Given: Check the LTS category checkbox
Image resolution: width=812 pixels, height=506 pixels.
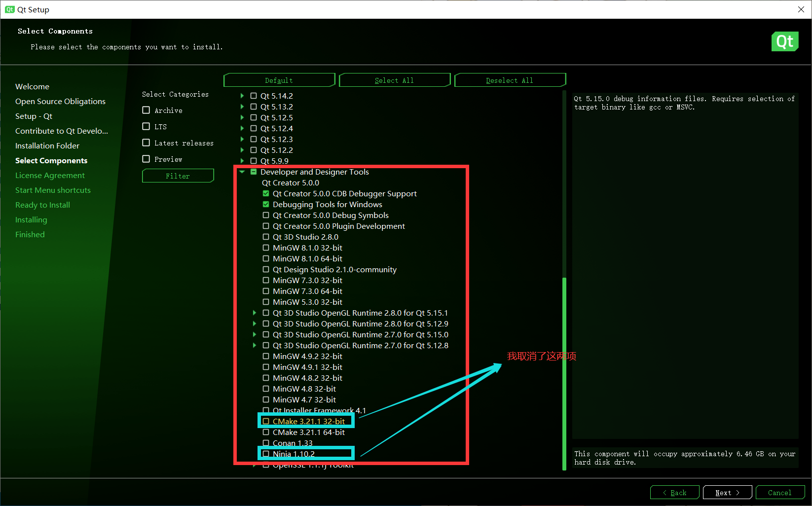Looking at the screenshot, I should (x=146, y=126).
